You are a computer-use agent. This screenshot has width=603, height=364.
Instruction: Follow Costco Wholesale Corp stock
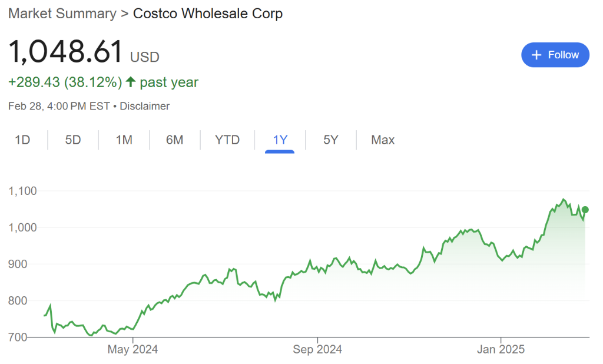(555, 55)
